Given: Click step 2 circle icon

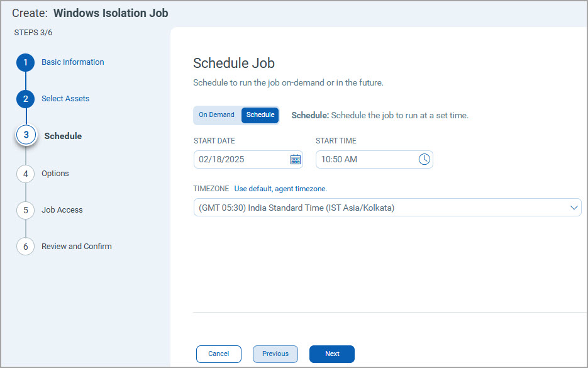Looking at the screenshot, I should coord(26,99).
